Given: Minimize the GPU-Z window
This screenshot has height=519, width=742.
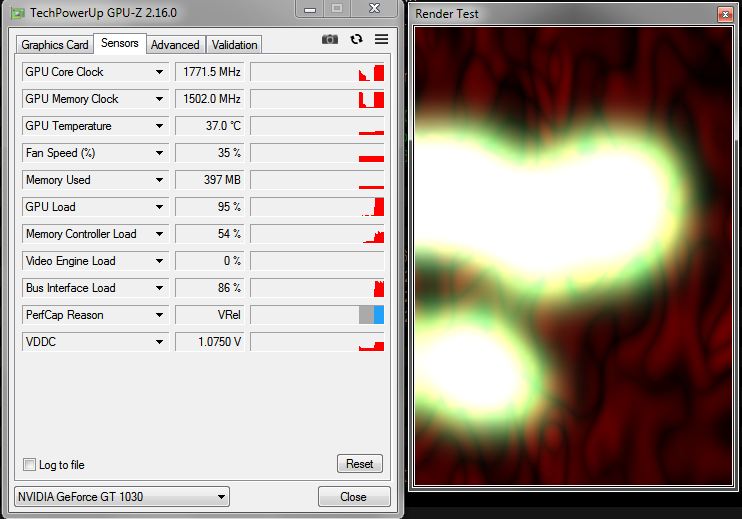Looking at the screenshot, I should tap(310, 9).
